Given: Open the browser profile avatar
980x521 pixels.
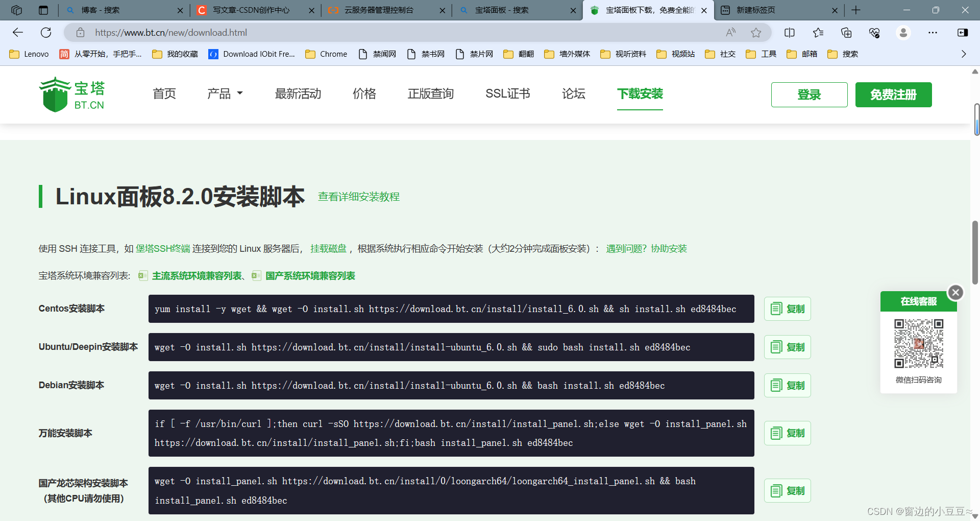Looking at the screenshot, I should (x=903, y=33).
